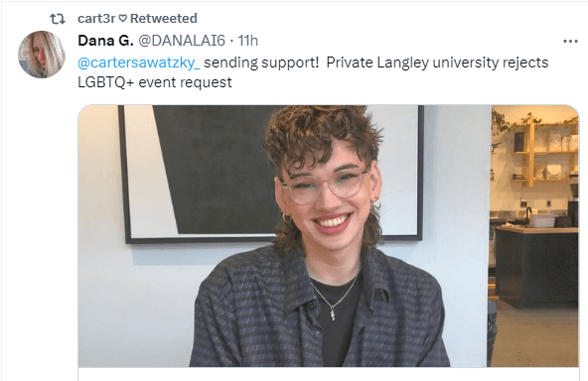Open the Dana G. display name
This screenshot has width=588, height=381.
(x=105, y=41)
